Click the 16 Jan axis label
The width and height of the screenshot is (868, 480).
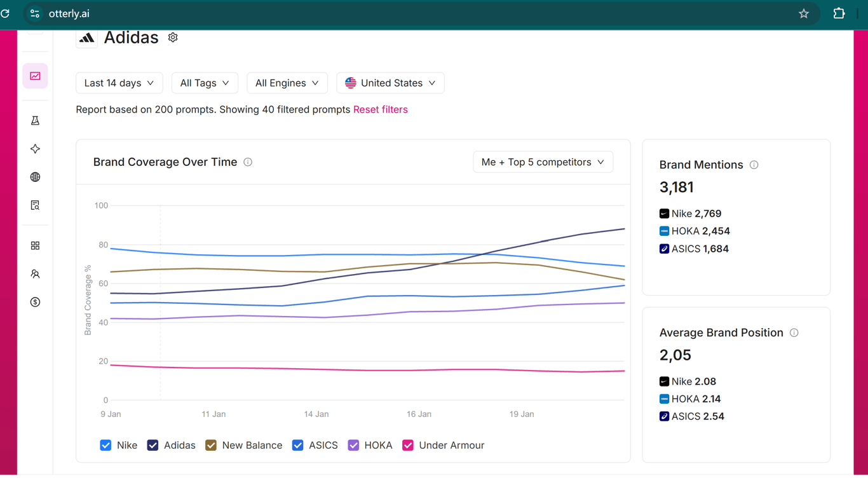pyautogui.click(x=419, y=414)
